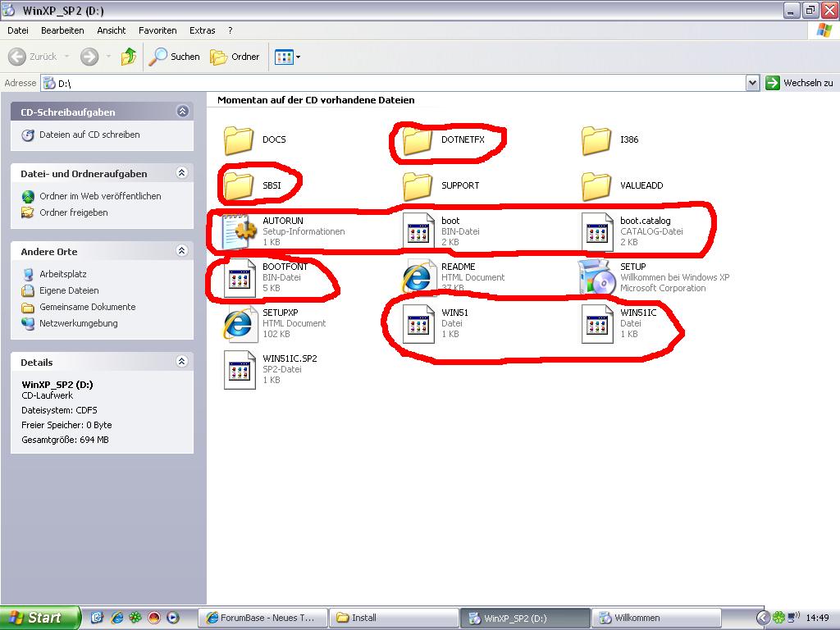Select the SUPPORT folder icon
Screen dimensions: 840x630
click(x=418, y=186)
